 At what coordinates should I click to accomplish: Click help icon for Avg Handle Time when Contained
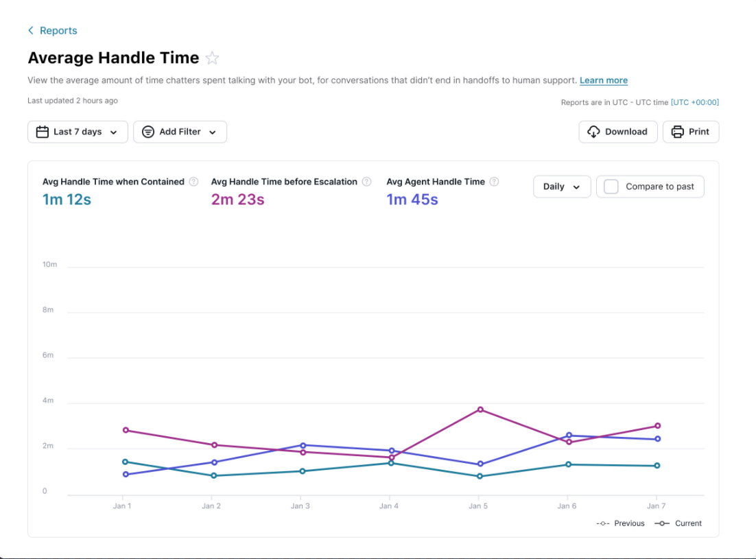tap(193, 182)
